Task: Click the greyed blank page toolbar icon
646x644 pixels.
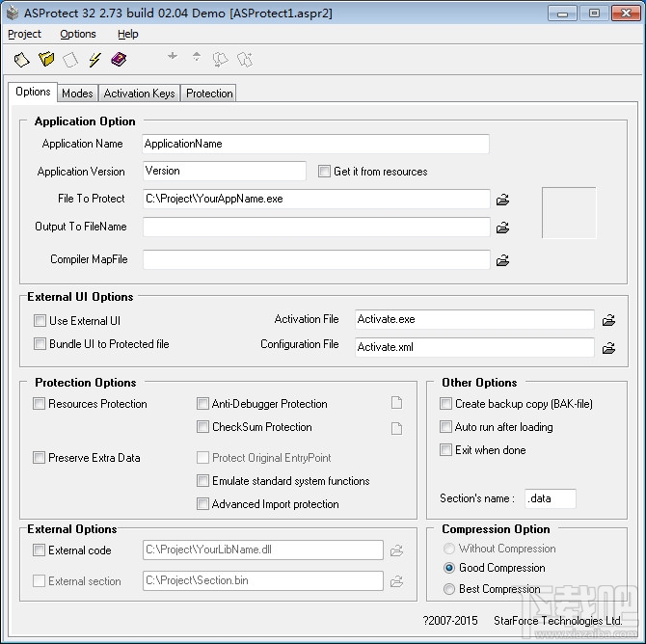Action: pos(70,60)
